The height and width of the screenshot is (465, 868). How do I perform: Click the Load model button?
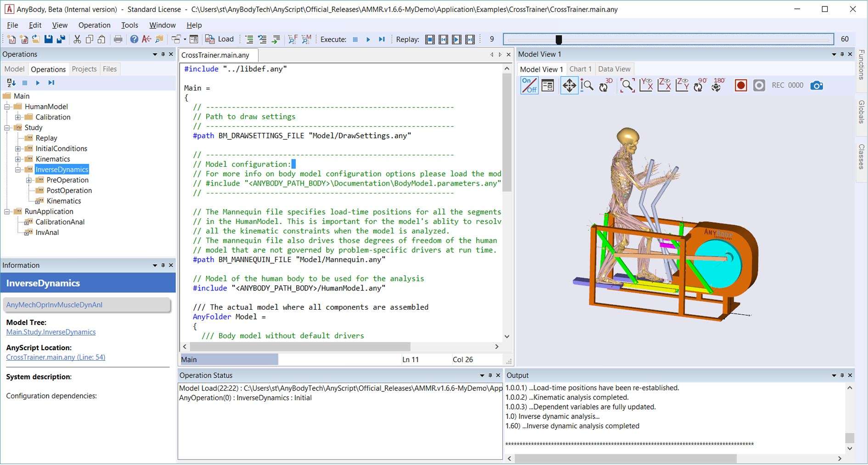click(220, 39)
